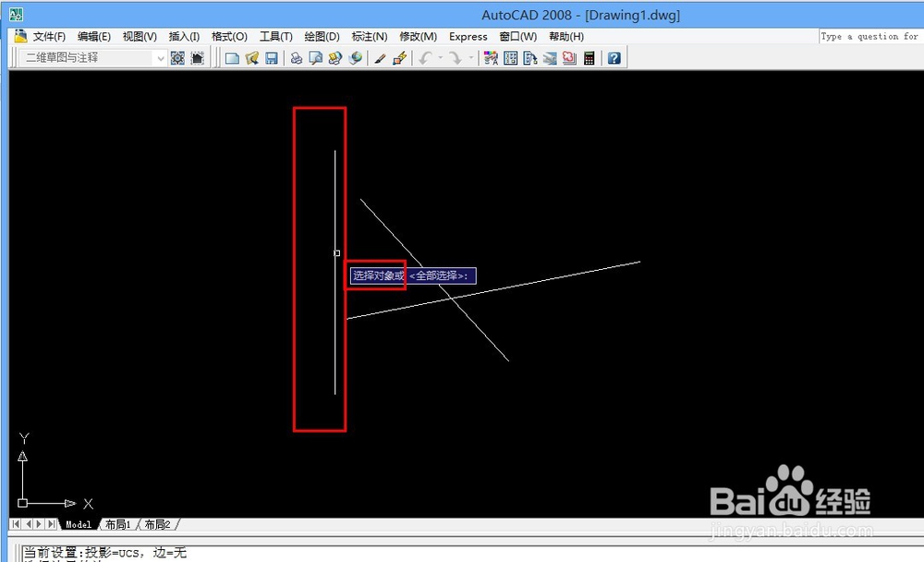
Task: Jump to last layout tab arrow
Action: (x=52, y=524)
